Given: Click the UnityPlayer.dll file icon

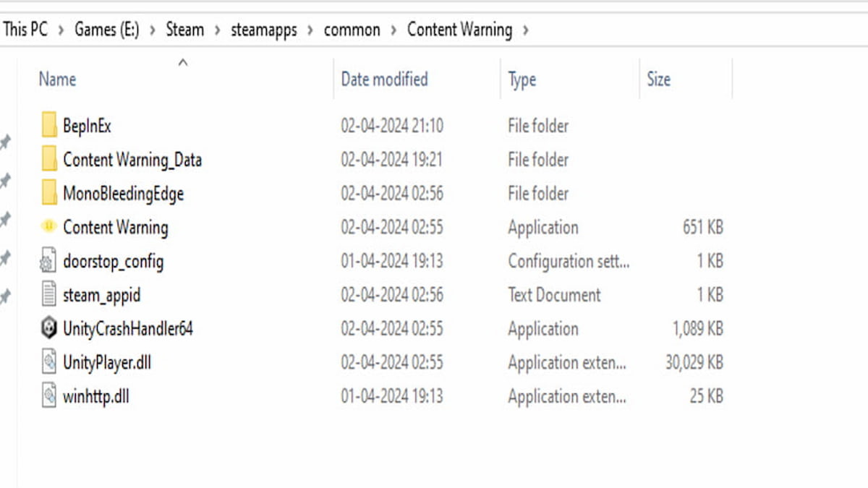Looking at the screenshot, I should point(48,362).
